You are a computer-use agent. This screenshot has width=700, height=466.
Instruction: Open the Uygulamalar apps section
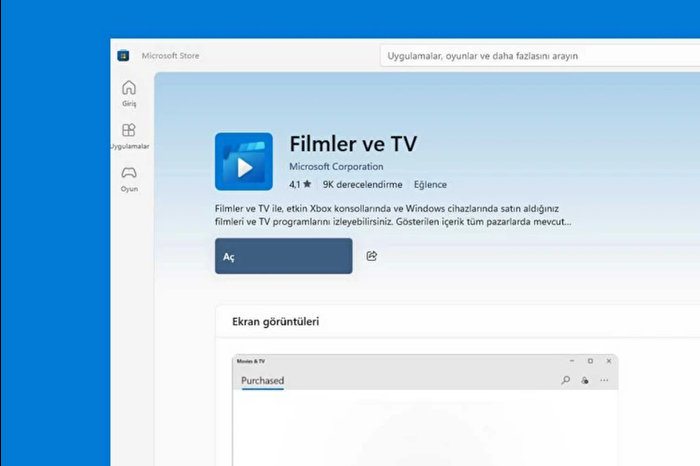129,136
